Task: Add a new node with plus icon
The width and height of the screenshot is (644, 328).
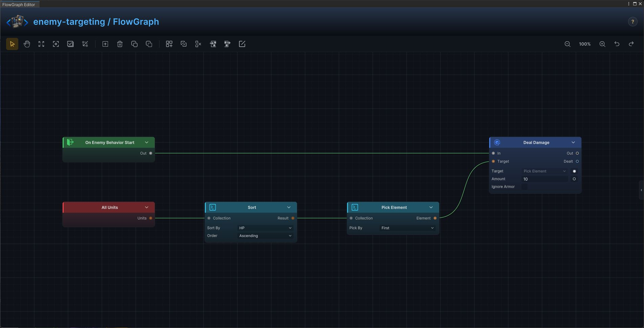Action: pyautogui.click(x=105, y=44)
